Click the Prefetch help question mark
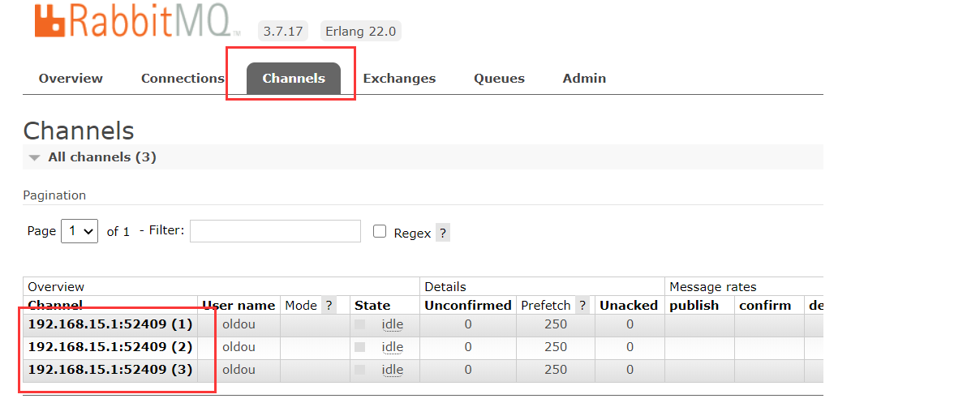 582,306
